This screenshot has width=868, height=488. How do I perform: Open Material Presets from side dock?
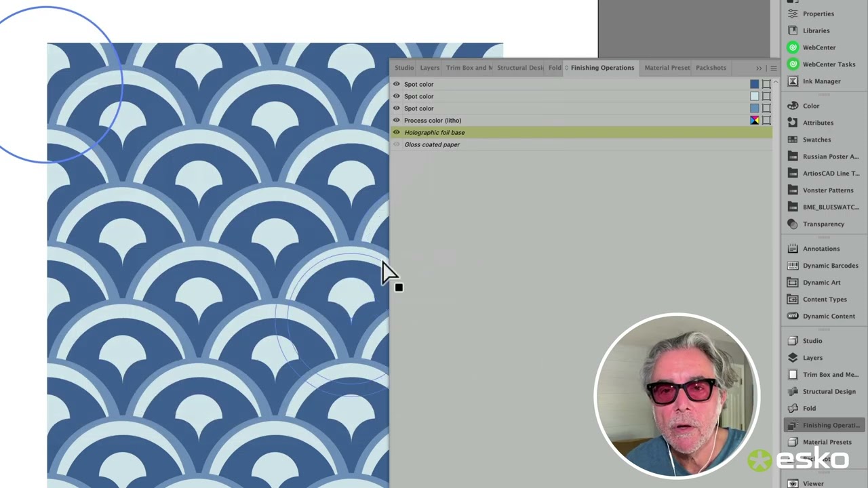click(820, 443)
